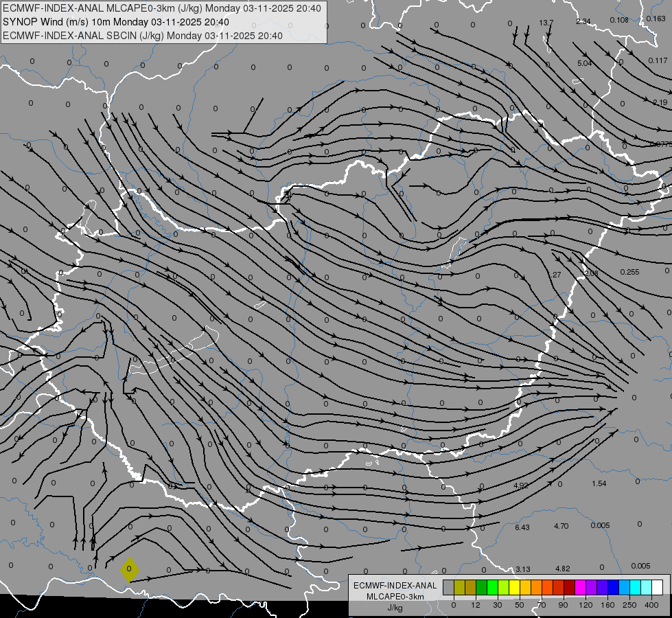Click the yellow diamond station marker
The width and height of the screenshot is (672, 618).
(130, 570)
